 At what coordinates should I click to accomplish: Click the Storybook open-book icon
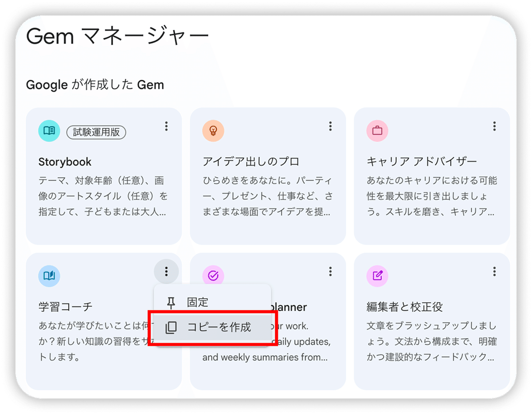point(49,131)
